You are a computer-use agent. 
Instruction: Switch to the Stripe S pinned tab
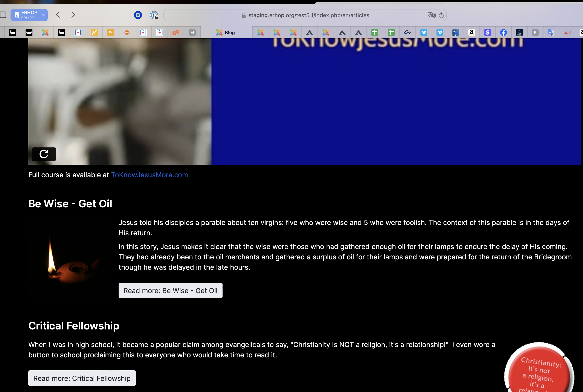click(x=487, y=32)
